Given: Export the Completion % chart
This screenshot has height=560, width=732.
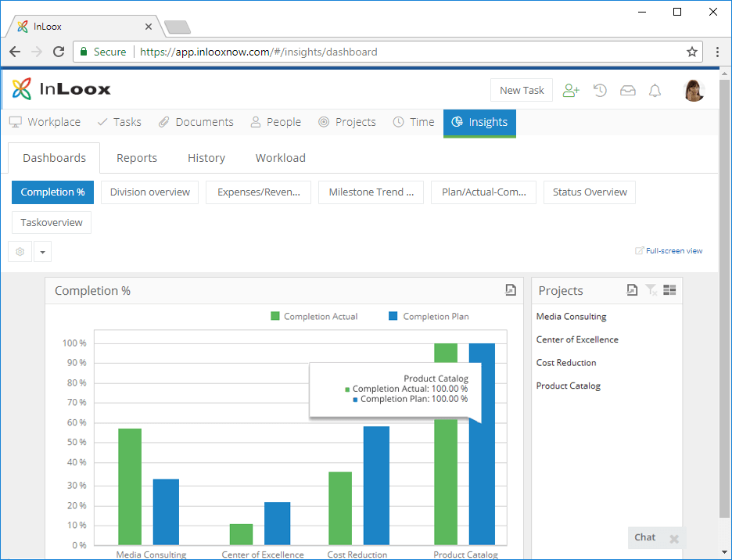Looking at the screenshot, I should 510,290.
